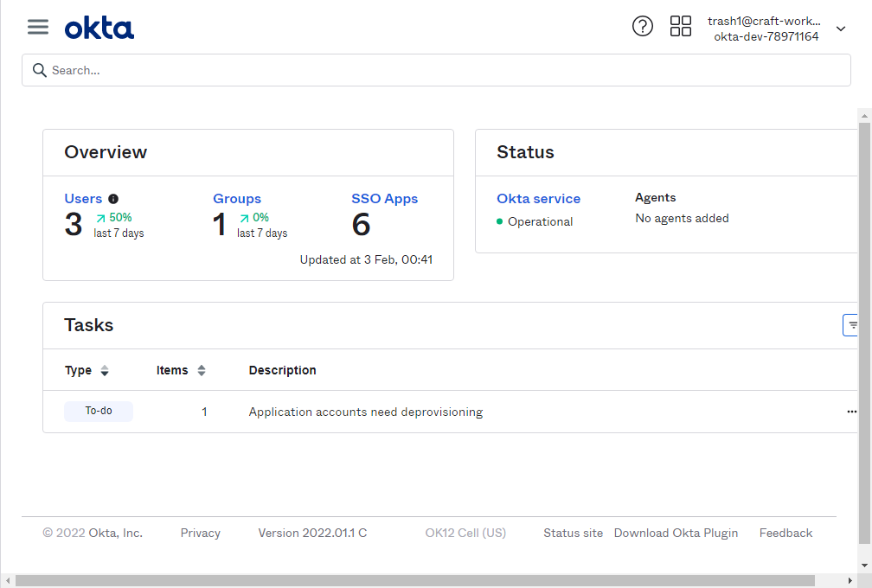
Task: Click the scroll right arrow
Action: coord(850,581)
